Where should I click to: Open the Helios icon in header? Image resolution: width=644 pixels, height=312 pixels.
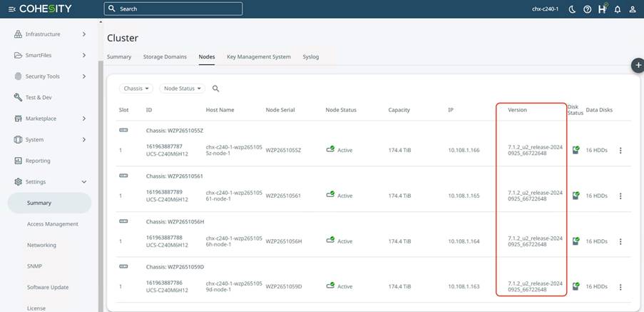[x=603, y=9]
